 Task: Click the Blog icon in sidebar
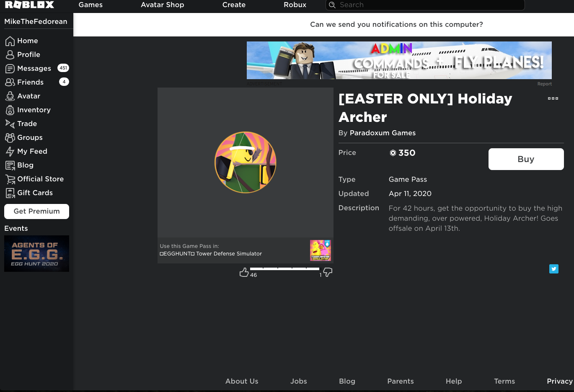10,165
